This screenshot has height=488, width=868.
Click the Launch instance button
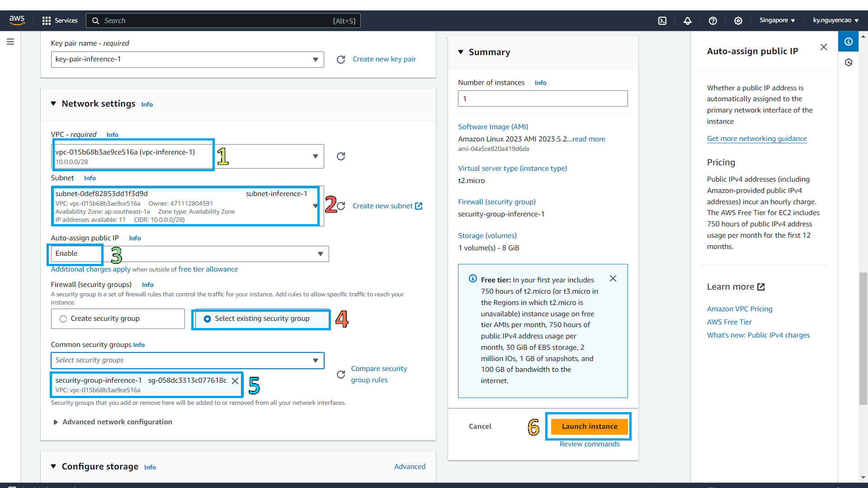click(x=590, y=426)
